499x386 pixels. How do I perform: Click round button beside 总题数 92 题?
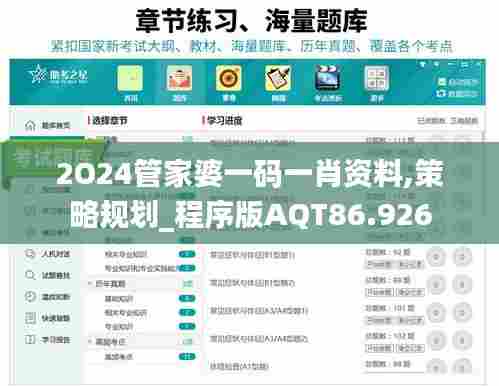pyautogui.click(x=436, y=257)
